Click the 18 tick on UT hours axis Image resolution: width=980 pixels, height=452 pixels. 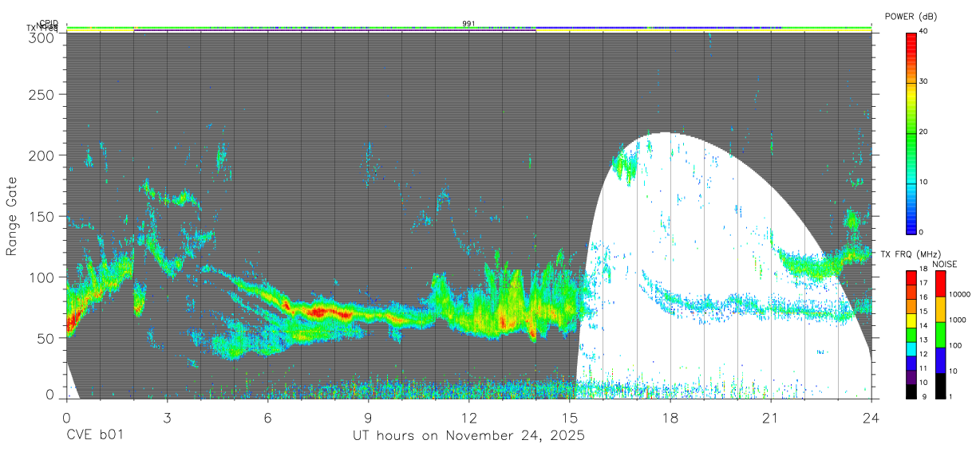tap(670, 417)
